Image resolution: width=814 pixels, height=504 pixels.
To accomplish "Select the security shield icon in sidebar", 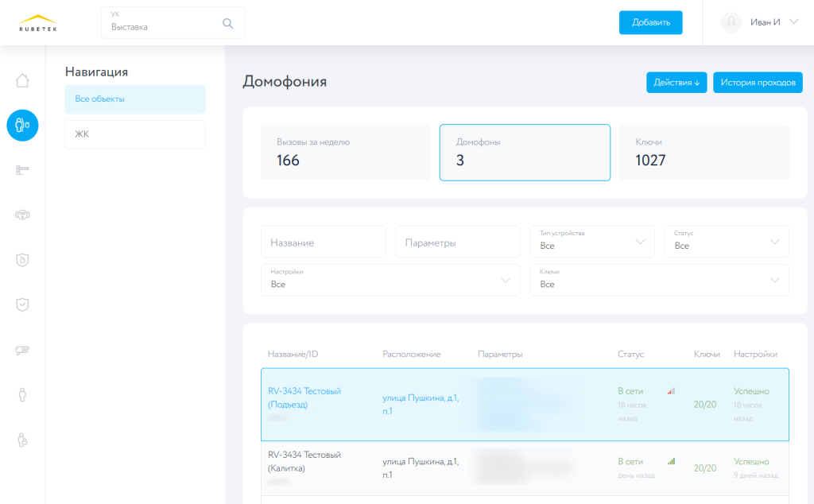I will pyautogui.click(x=22, y=304).
